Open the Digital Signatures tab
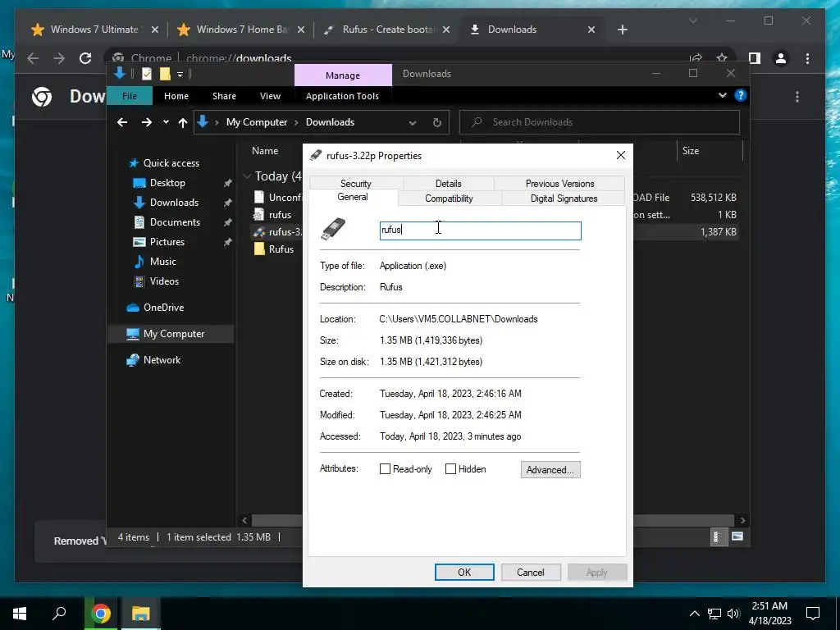The image size is (840, 630). coord(564,199)
